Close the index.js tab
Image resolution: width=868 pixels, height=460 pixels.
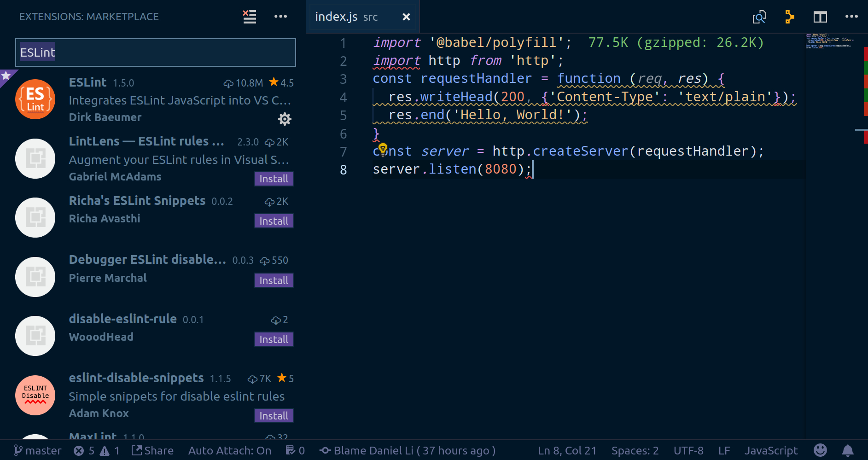[x=406, y=17]
